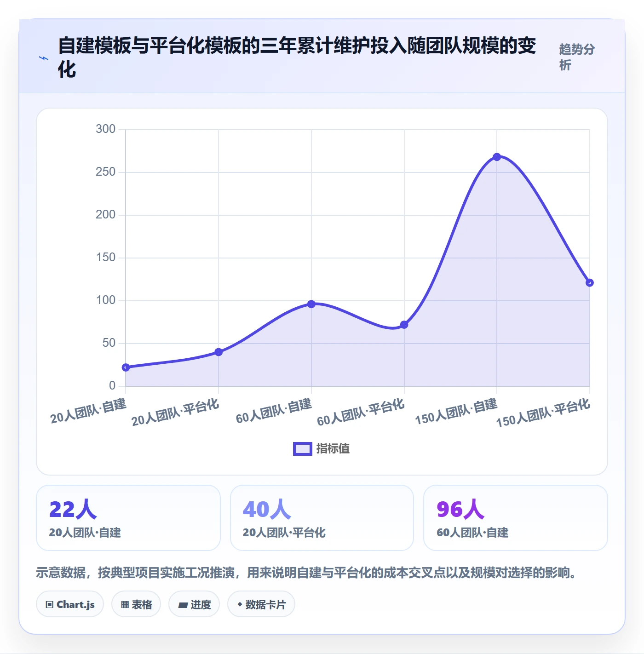Click the footnote text starting with 示意数据
Screen dimensions: 644x654
point(306,573)
